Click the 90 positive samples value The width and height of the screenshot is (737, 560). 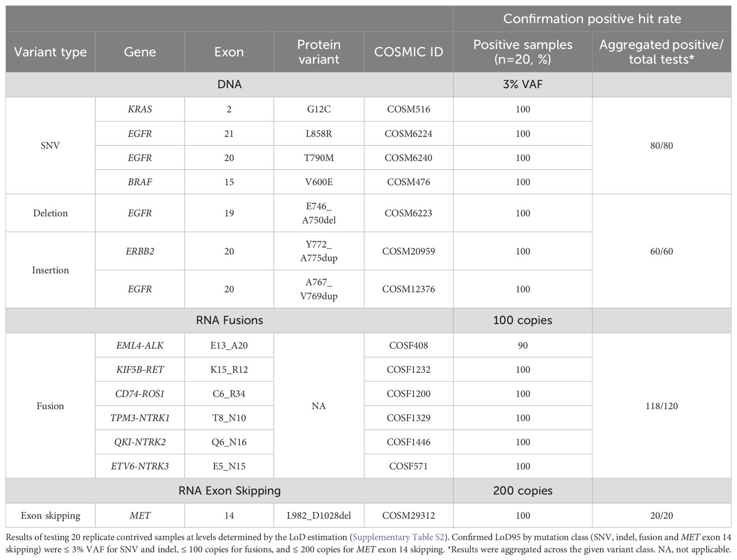point(522,346)
